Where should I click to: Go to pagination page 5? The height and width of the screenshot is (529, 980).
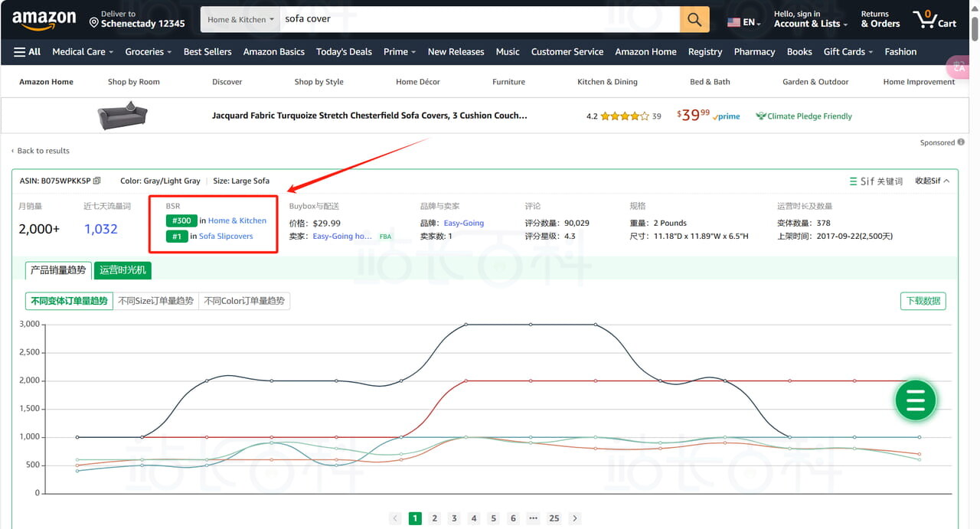pyautogui.click(x=494, y=518)
